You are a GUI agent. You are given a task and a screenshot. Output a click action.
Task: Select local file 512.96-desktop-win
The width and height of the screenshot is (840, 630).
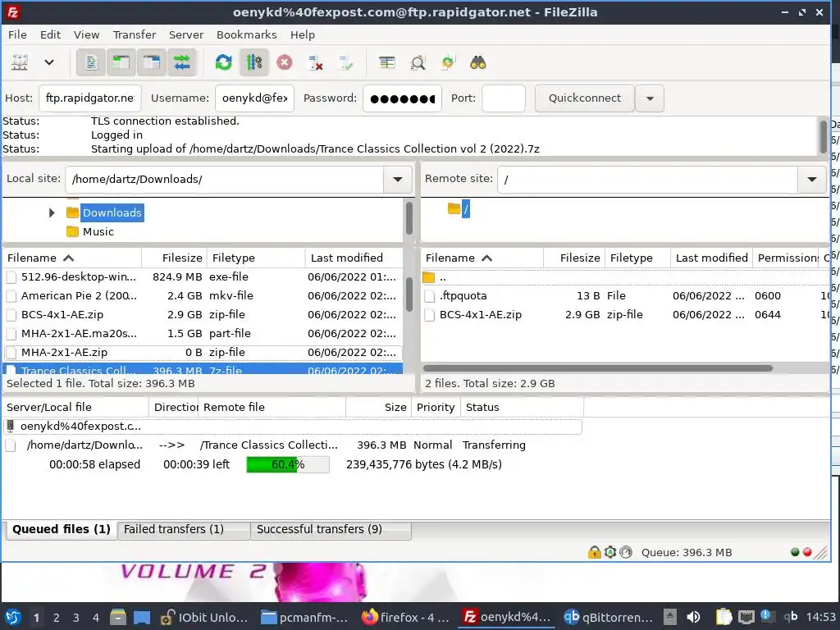tap(203, 277)
